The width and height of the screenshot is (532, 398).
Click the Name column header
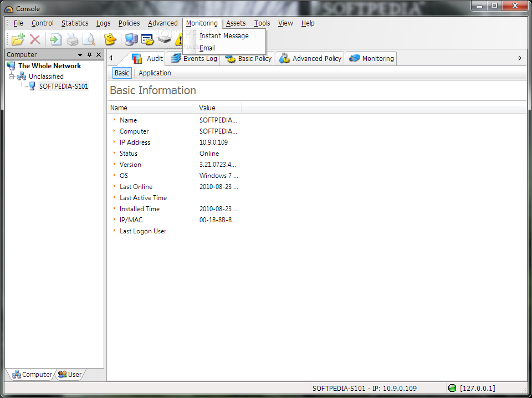152,108
